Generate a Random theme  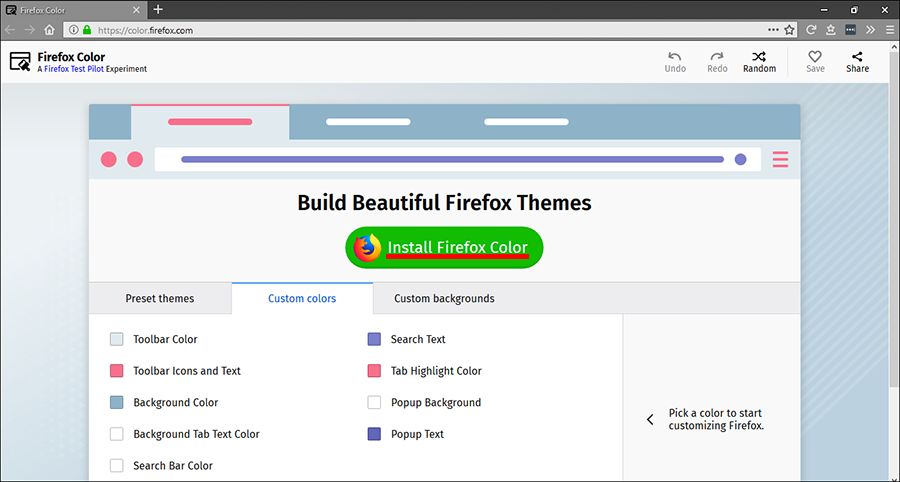coord(759,62)
